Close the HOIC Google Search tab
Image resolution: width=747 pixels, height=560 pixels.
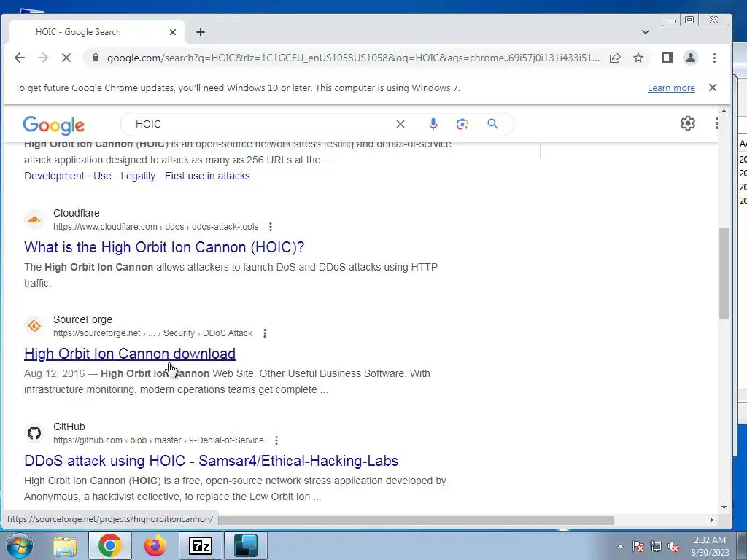(173, 32)
